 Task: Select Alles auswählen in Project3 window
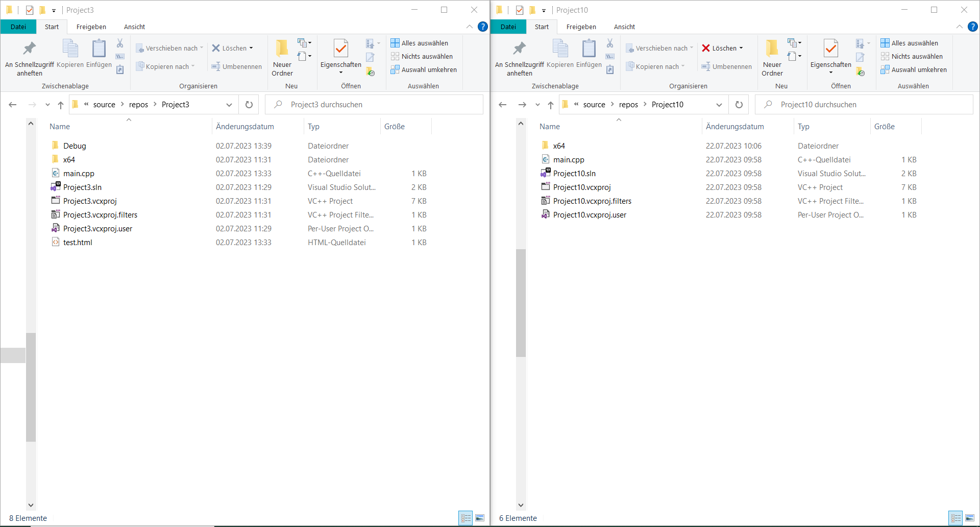click(x=420, y=42)
